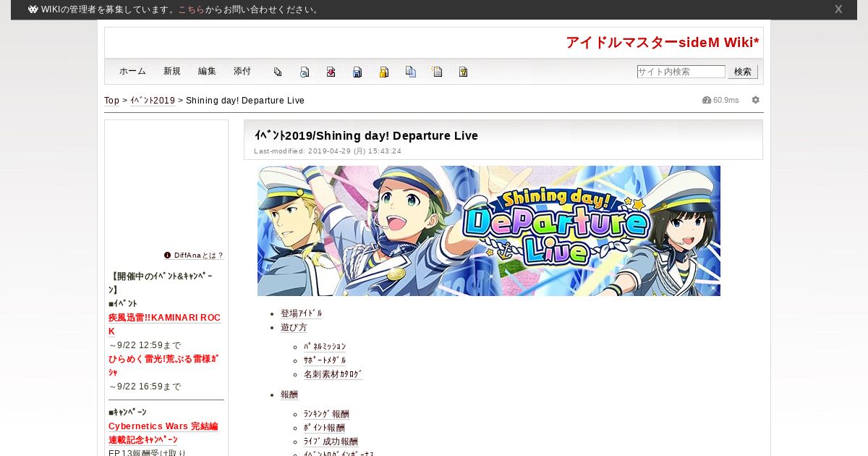Click the ～9/22 12:59まで text

tap(145, 345)
